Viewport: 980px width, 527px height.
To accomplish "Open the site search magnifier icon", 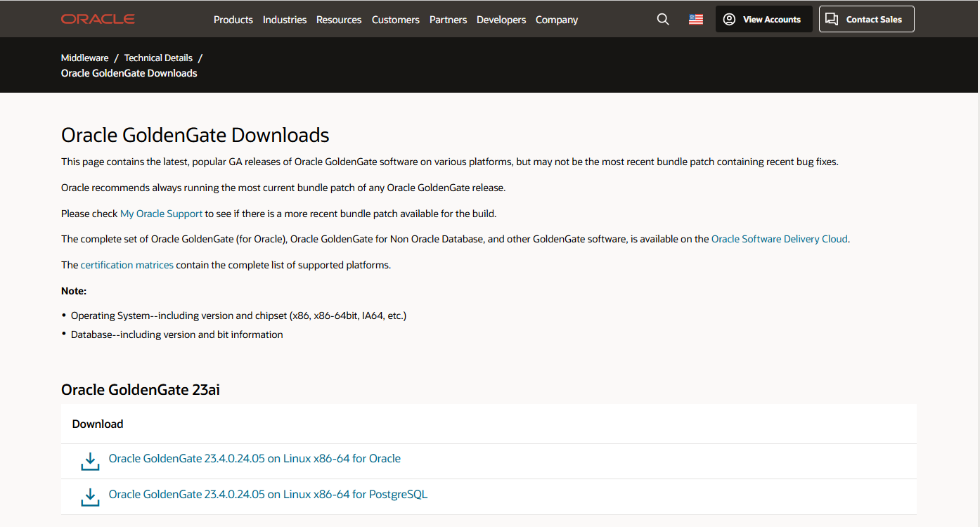I will (663, 20).
